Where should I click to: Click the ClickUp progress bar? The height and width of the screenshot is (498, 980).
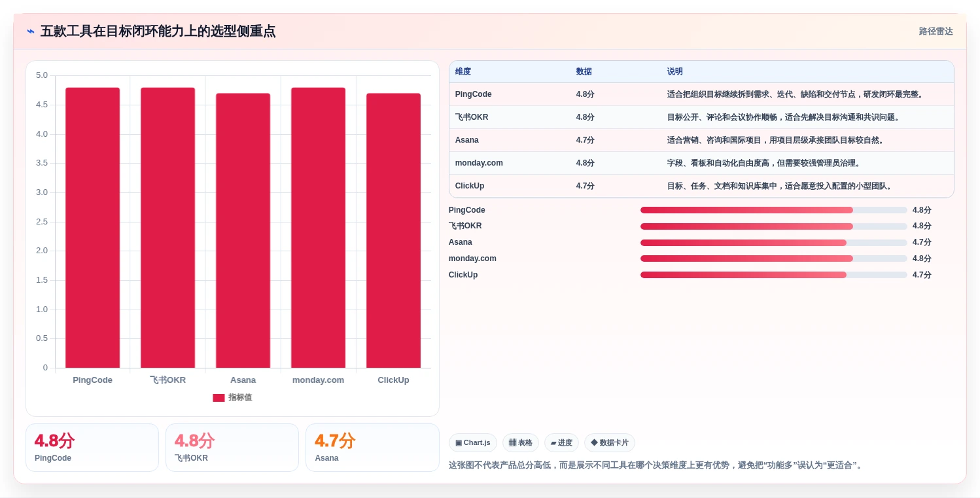point(773,275)
